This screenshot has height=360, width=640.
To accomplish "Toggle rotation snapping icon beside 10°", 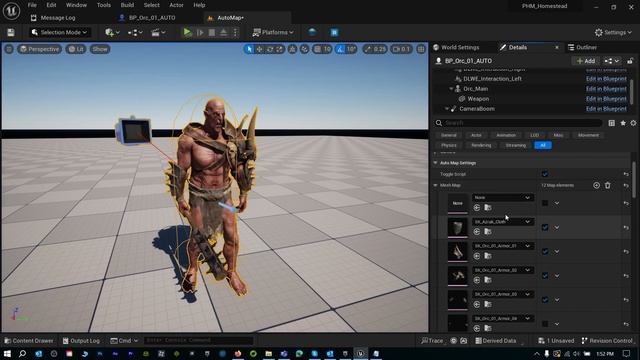I will (x=340, y=49).
